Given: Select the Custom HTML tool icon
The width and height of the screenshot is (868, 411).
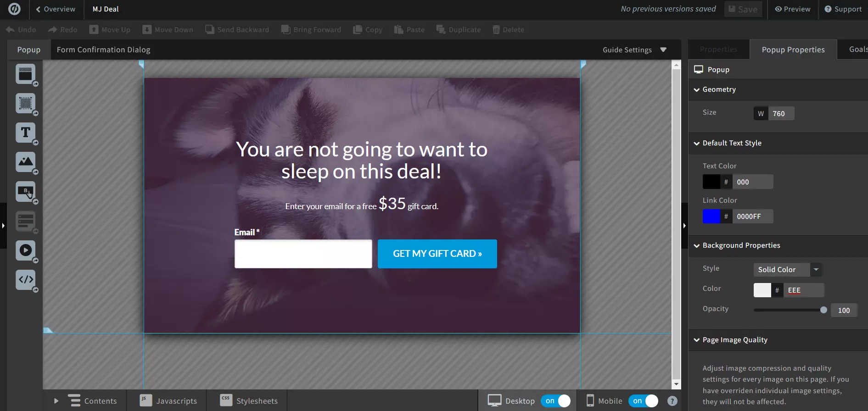Looking at the screenshot, I should (x=25, y=279).
